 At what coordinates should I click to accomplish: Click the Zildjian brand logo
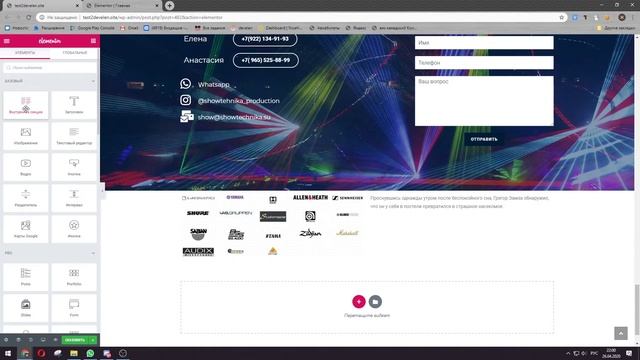(x=310, y=233)
